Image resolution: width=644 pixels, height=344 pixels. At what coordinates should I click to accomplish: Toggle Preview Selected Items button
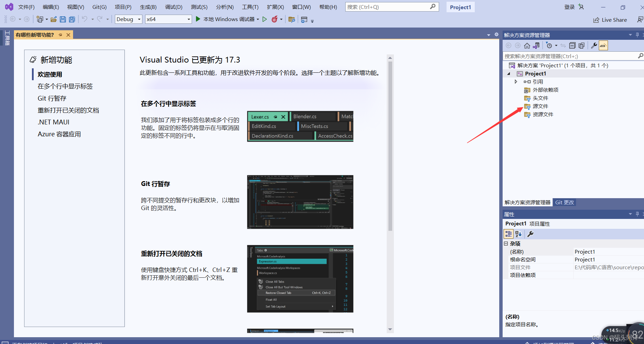[603, 46]
